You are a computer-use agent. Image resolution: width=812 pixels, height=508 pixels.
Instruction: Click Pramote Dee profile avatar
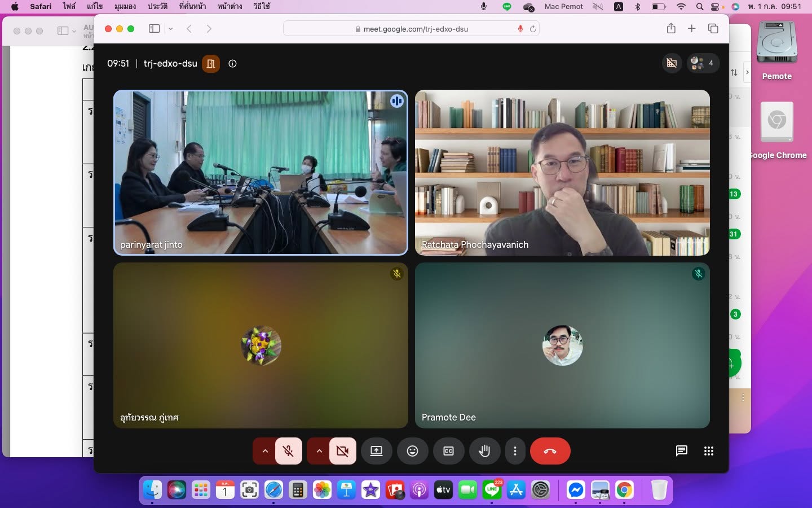pos(562,345)
